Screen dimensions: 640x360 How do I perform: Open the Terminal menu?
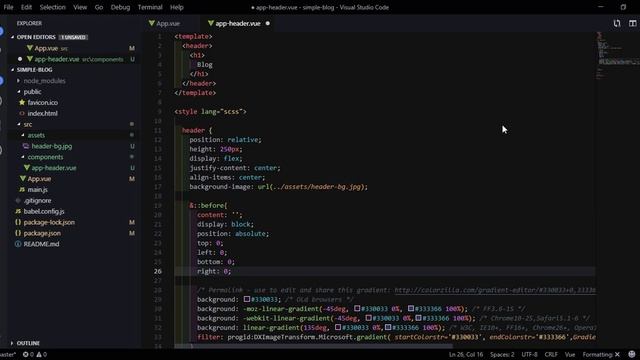(x=150, y=7)
